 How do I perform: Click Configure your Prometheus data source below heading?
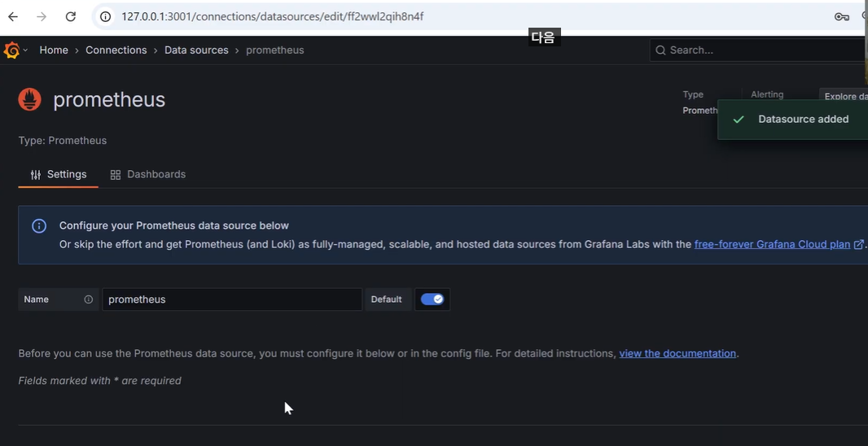[x=173, y=225]
